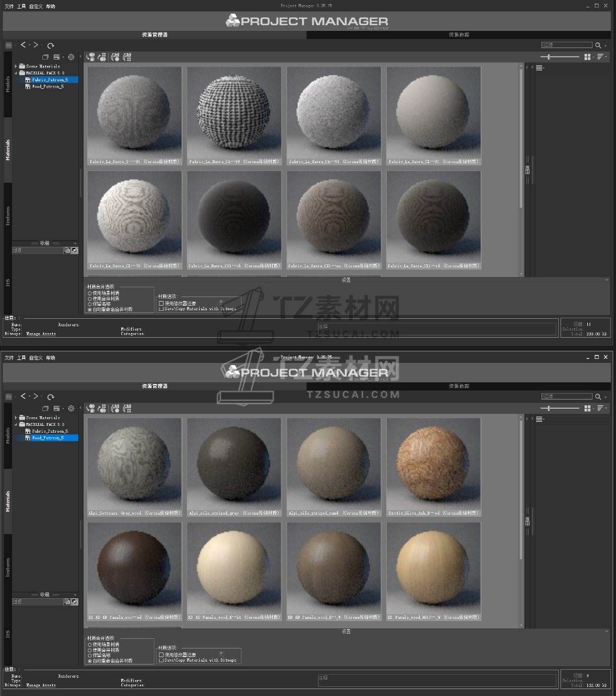The image size is (616, 696).
Task: Switch to the 资源追踪 tab in lower window
Action: point(459,386)
